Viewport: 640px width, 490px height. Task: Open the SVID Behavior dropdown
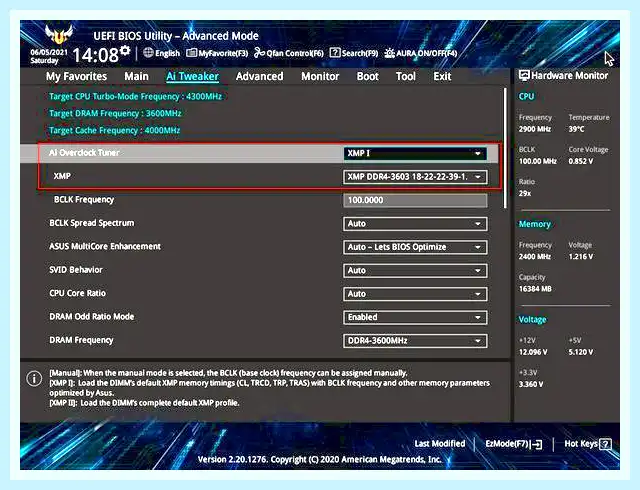click(x=415, y=270)
